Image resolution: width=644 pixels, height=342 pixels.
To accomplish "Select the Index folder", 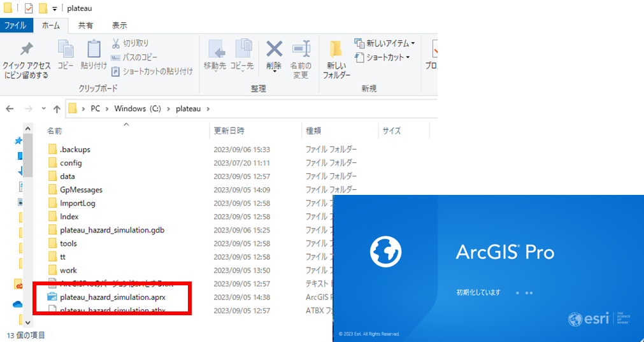I will coord(69,217).
